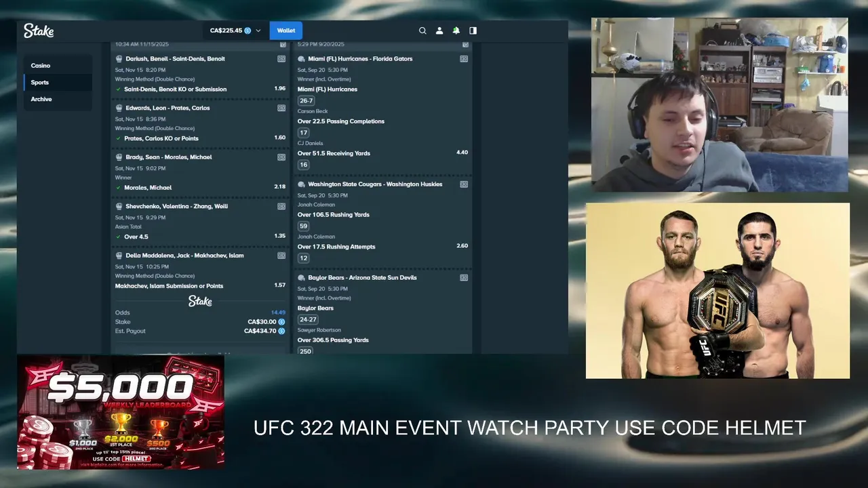Open scoreboard icon for Edwards - Prates fight
The width and height of the screenshot is (868, 488).
coord(281,108)
